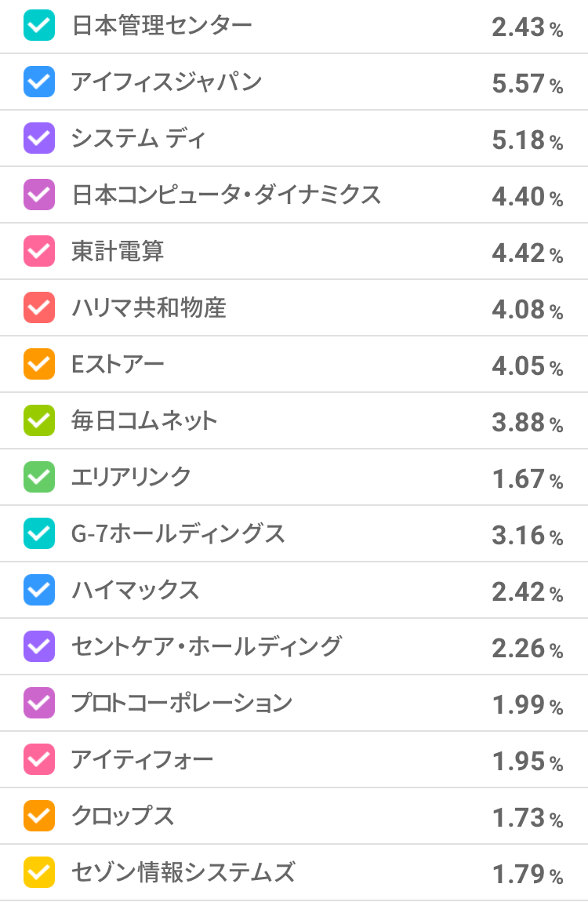Uncheck the pink 東計電算 checkbox

[x=39, y=252]
